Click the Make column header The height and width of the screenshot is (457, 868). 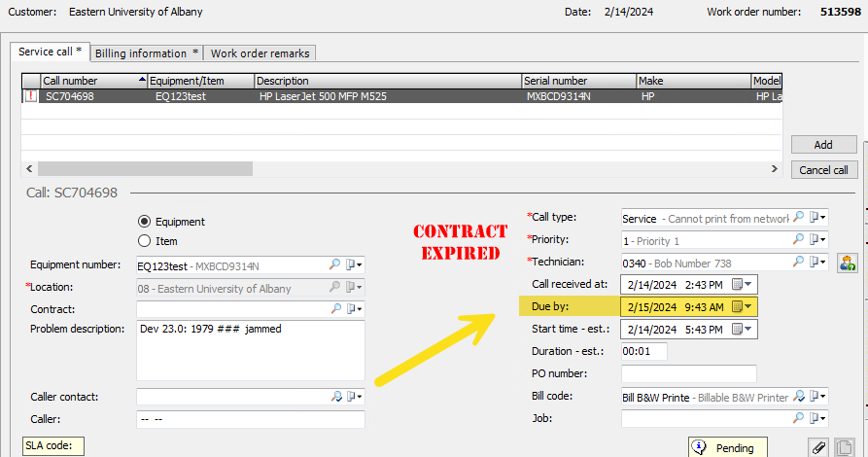694,81
